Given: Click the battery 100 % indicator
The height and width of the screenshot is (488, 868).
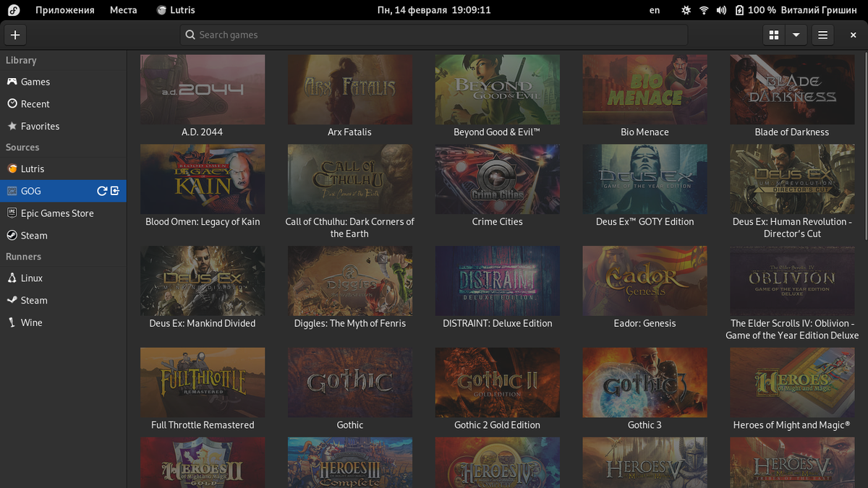Looking at the screenshot, I should point(755,10).
